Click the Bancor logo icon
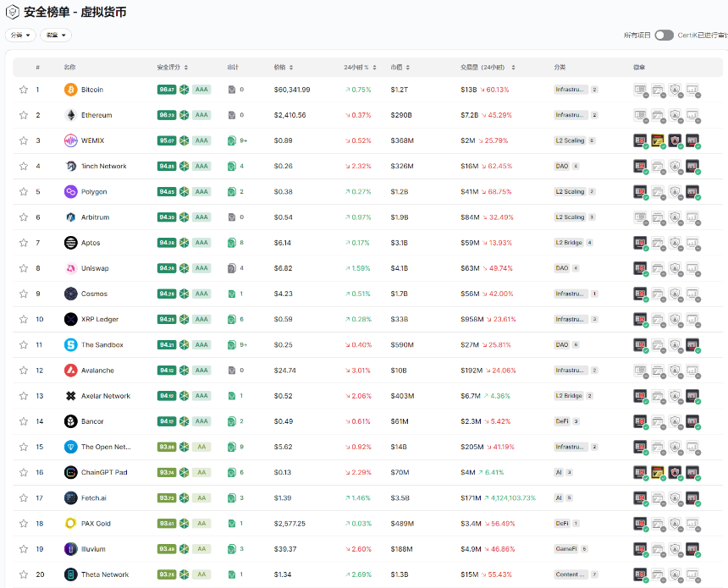 pos(70,421)
